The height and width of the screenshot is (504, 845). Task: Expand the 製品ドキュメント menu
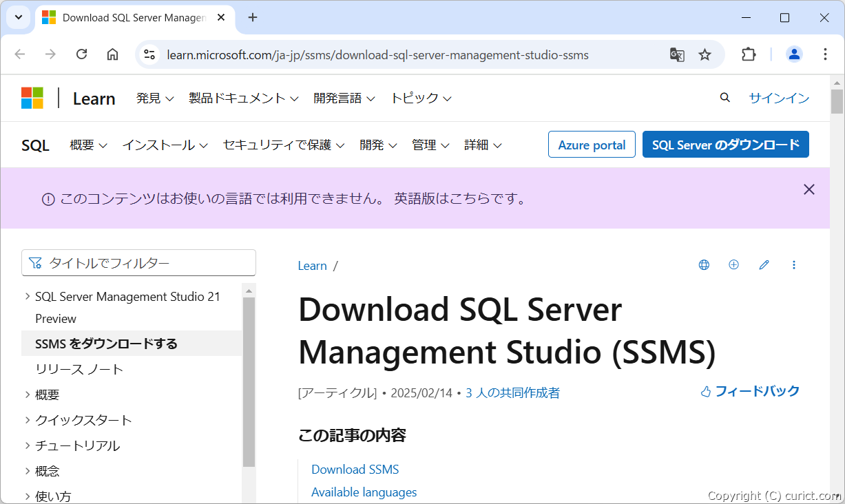(x=244, y=98)
